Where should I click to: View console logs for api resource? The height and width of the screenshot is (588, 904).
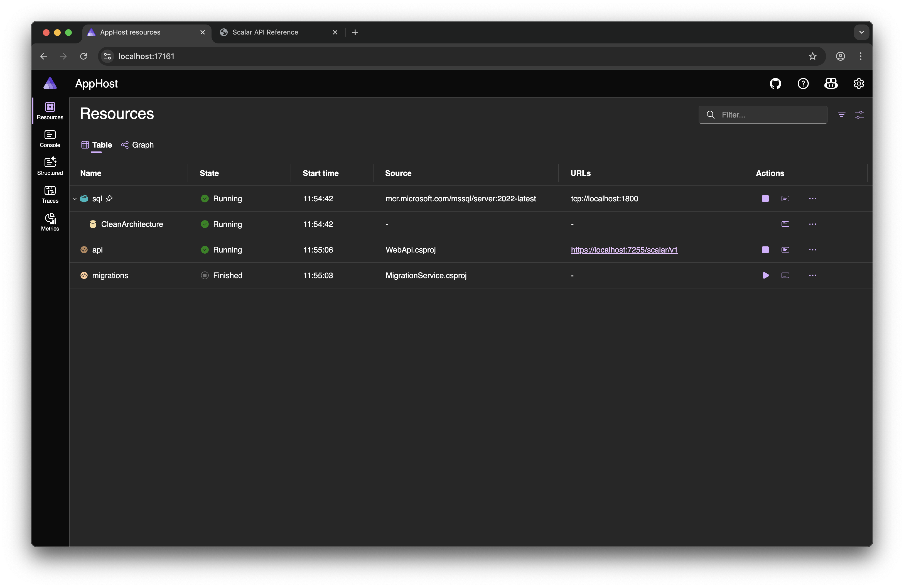click(785, 250)
